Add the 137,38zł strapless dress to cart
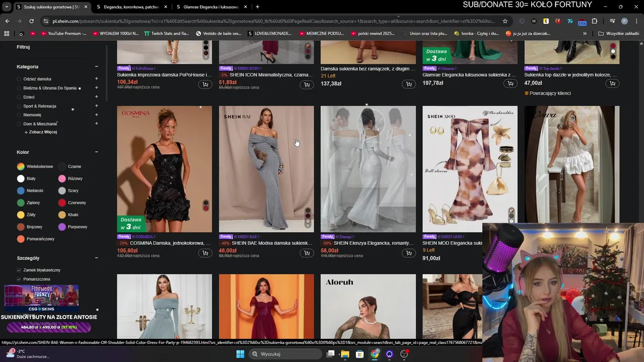Image resolution: width=644 pixels, height=362 pixels. (x=409, y=84)
